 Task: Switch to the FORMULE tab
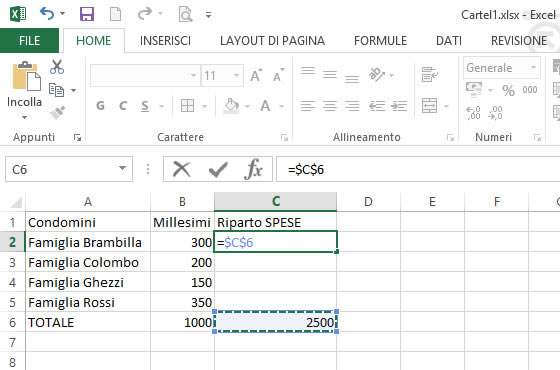tap(380, 41)
